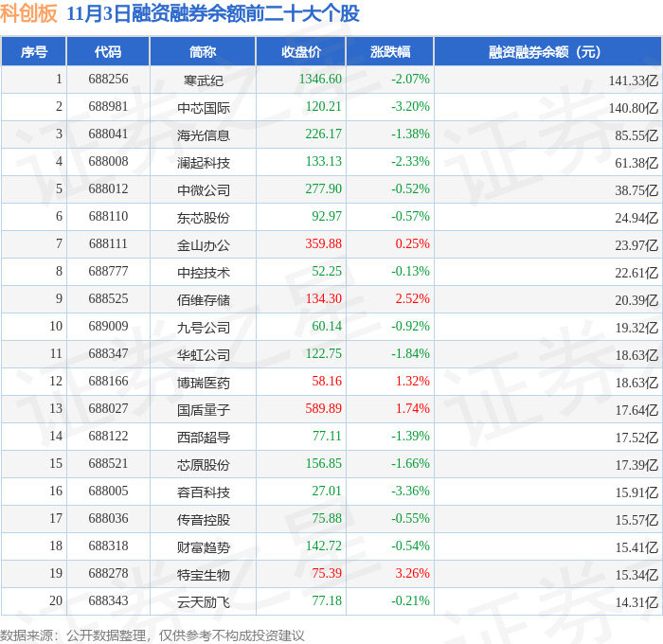
Task: Click the balance value 17.64亿
Action: tap(636, 410)
